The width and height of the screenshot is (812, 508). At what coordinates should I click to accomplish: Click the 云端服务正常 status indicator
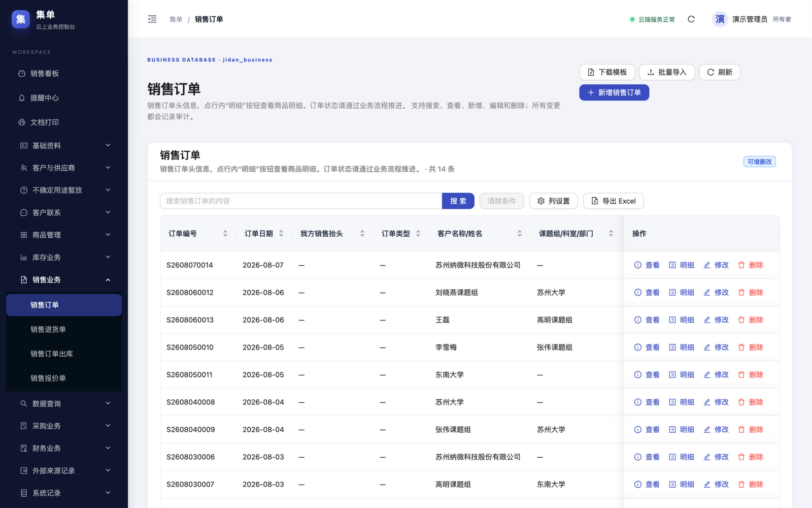tap(652, 19)
